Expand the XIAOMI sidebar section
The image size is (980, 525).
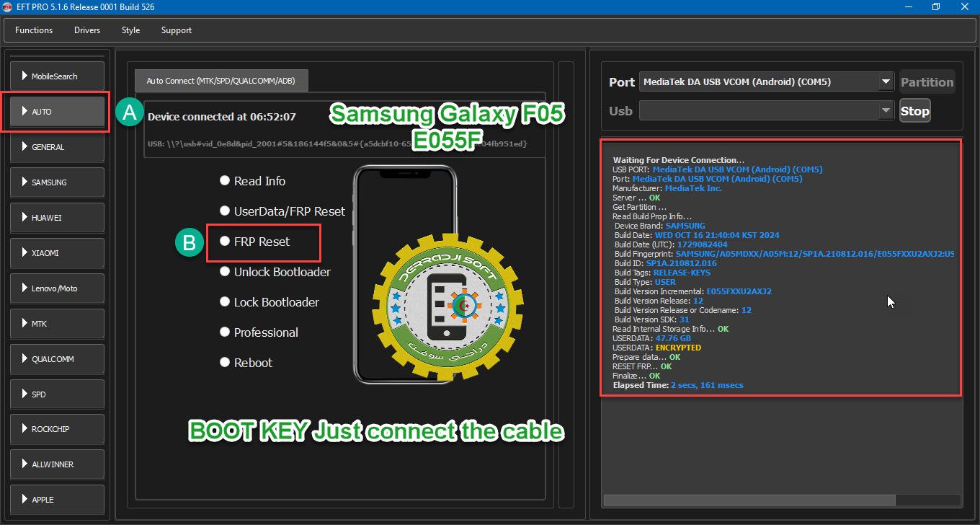point(58,253)
